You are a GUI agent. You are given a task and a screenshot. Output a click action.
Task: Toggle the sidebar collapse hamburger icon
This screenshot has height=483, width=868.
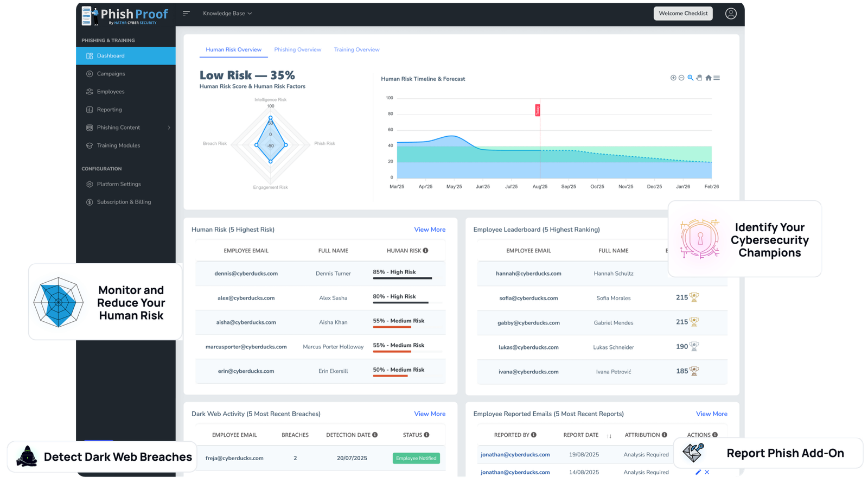[x=186, y=14]
